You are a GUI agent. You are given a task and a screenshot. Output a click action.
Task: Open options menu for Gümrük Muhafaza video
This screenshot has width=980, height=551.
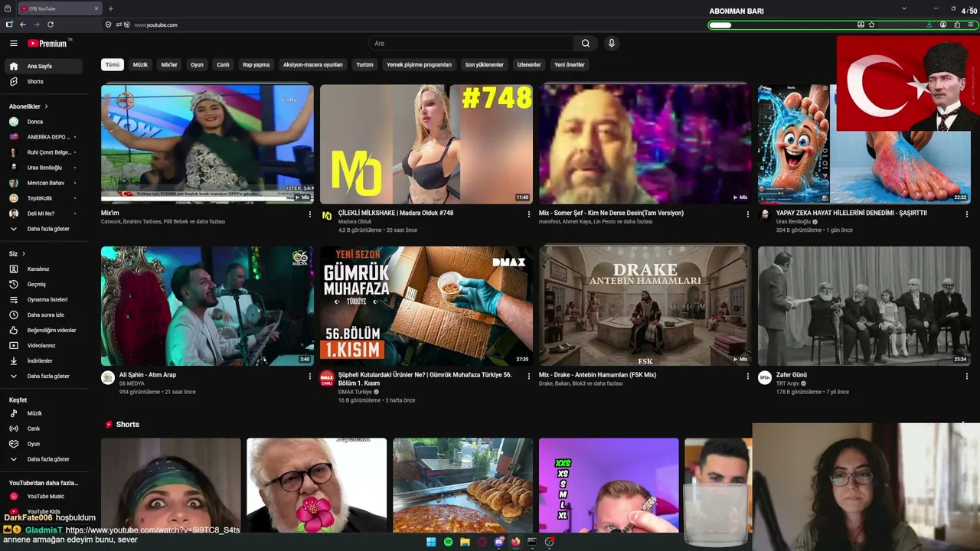pos(529,377)
